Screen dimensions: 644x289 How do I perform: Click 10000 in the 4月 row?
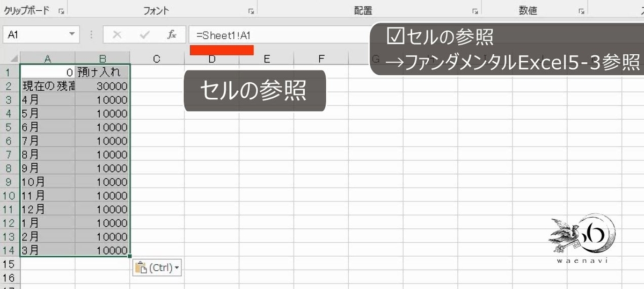point(103,99)
